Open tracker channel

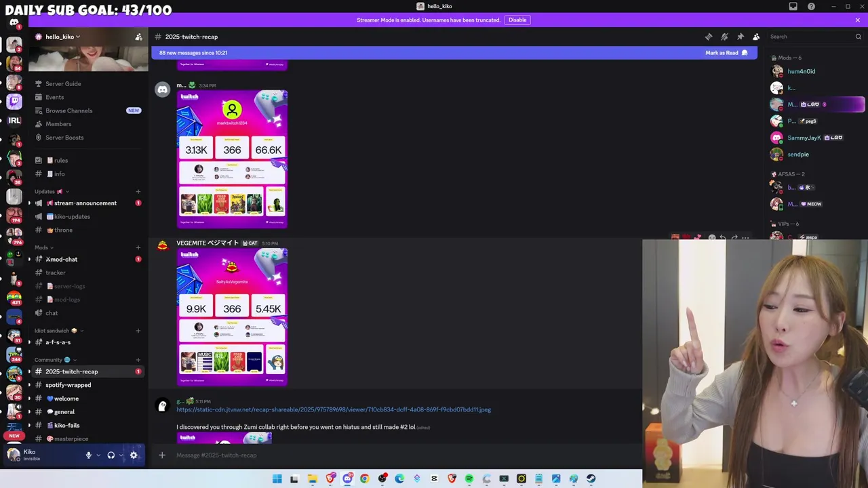pyautogui.click(x=88, y=273)
